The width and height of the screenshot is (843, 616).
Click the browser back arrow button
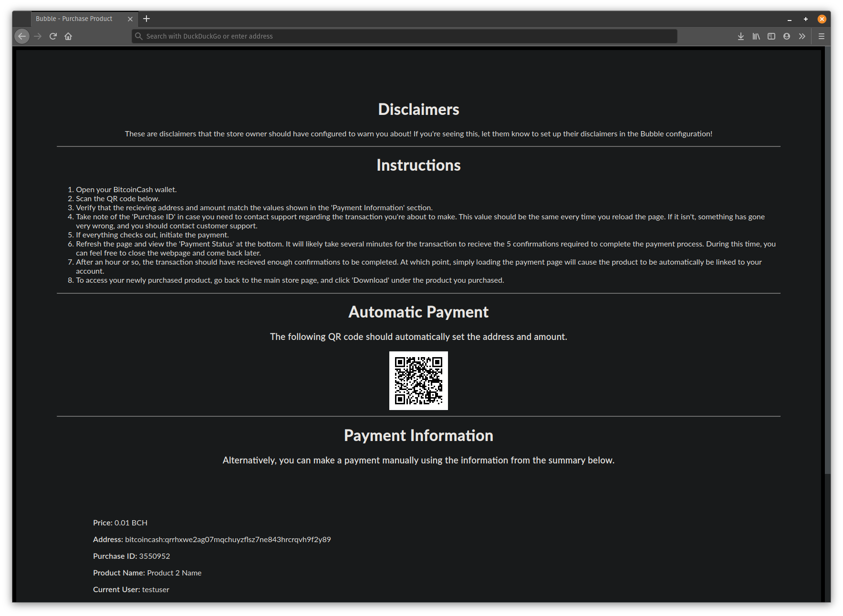[x=22, y=36]
